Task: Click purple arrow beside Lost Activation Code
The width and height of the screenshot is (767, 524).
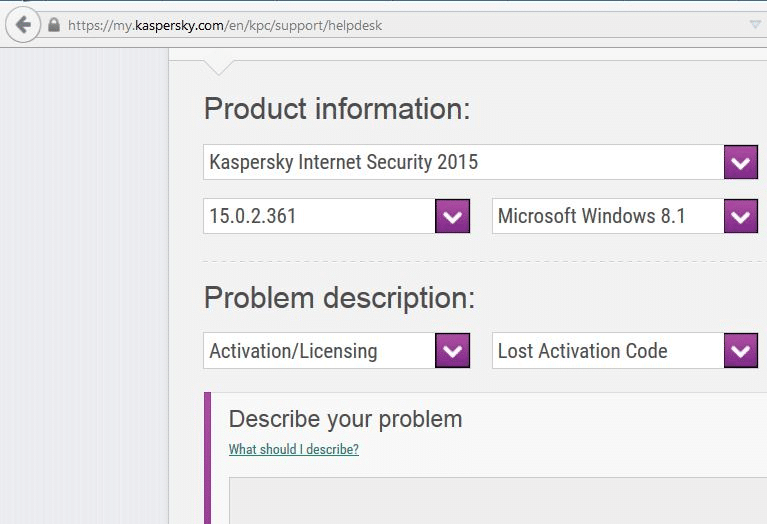Action: [x=741, y=350]
